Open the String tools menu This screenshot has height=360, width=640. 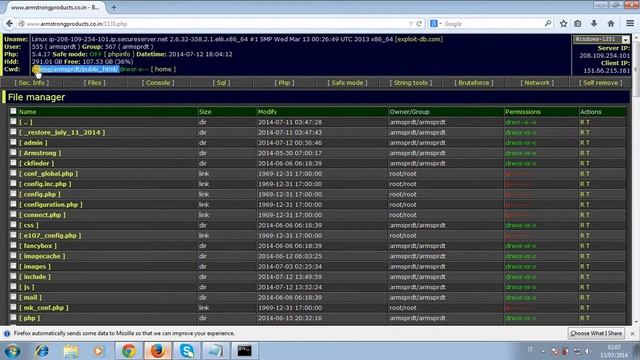click(411, 82)
